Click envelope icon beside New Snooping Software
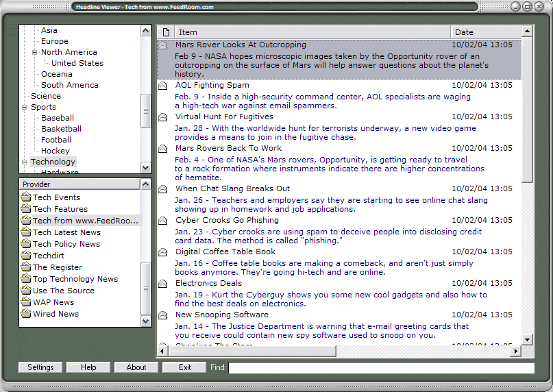The height and width of the screenshot is (392, 553). click(162, 315)
